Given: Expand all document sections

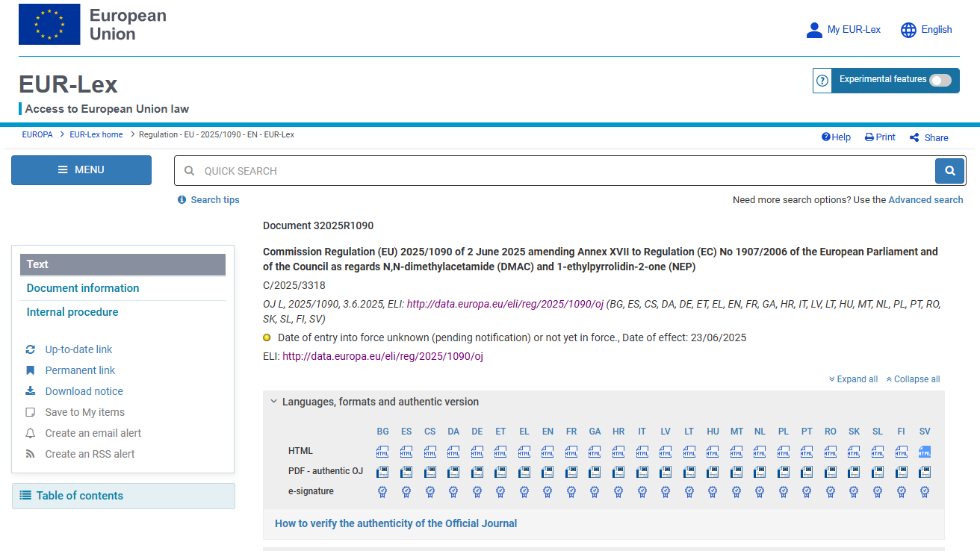Looking at the screenshot, I should (853, 379).
